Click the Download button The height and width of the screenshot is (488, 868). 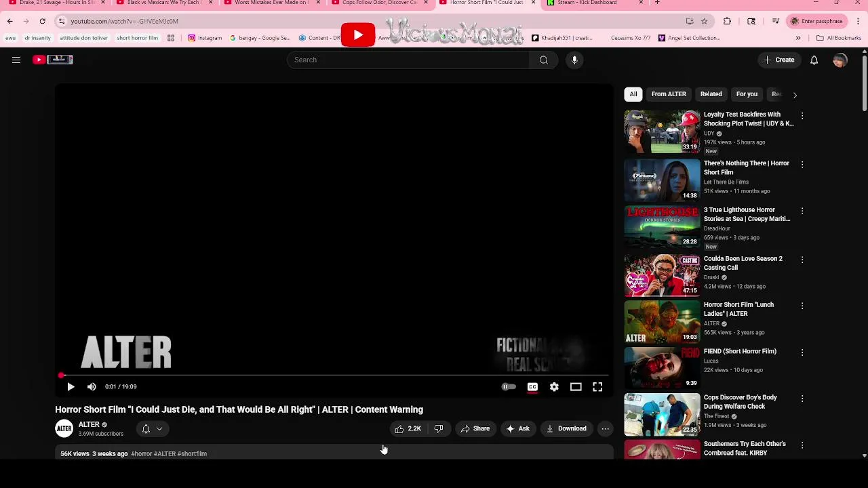click(566, 428)
